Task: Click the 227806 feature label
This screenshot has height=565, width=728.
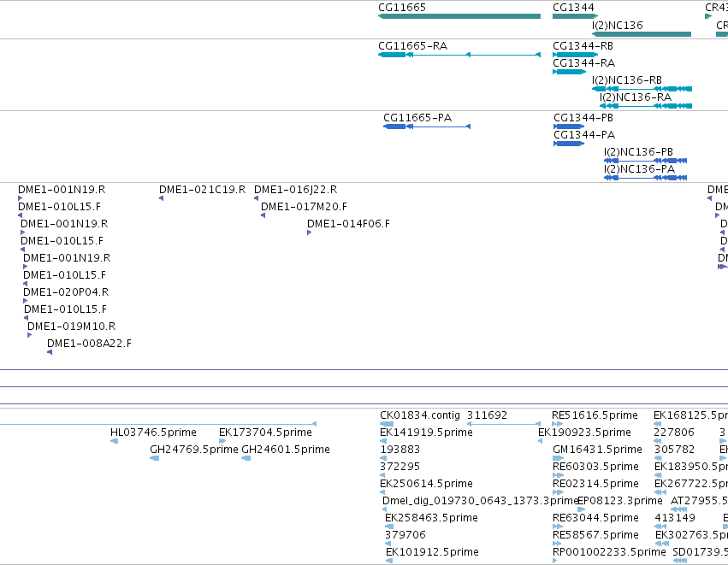Action: (x=674, y=433)
